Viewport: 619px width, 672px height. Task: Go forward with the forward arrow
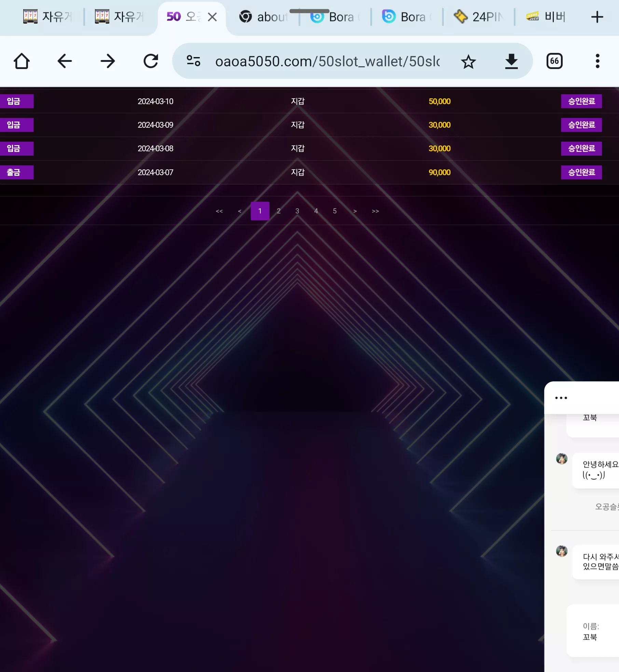coord(108,61)
